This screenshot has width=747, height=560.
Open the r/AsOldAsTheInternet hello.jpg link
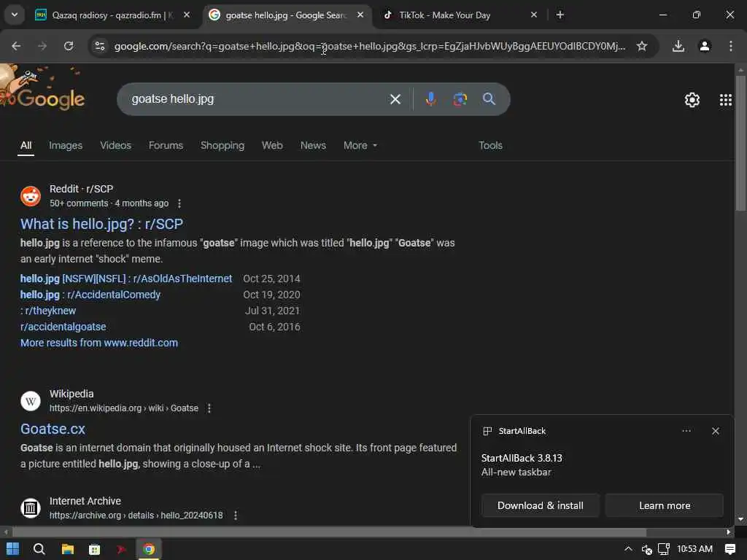(x=126, y=279)
